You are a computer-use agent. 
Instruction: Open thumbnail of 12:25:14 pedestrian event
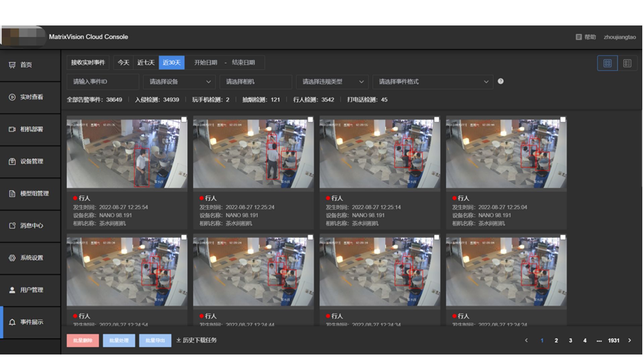(380, 154)
